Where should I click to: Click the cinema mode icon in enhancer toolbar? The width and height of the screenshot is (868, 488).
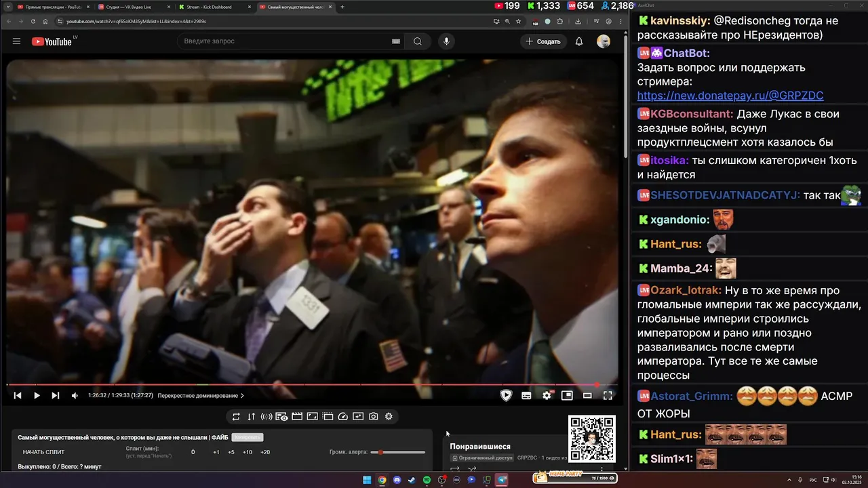tap(328, 417)
